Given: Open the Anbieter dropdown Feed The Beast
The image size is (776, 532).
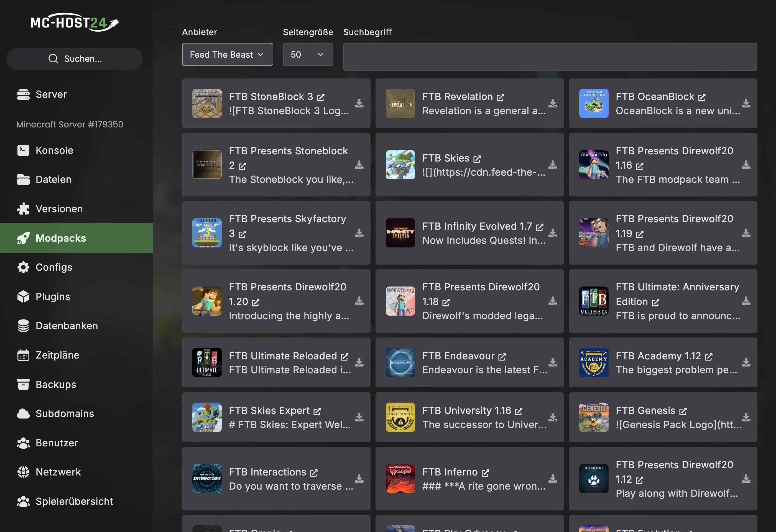Looking at the screenshot, I should [227, 54].
